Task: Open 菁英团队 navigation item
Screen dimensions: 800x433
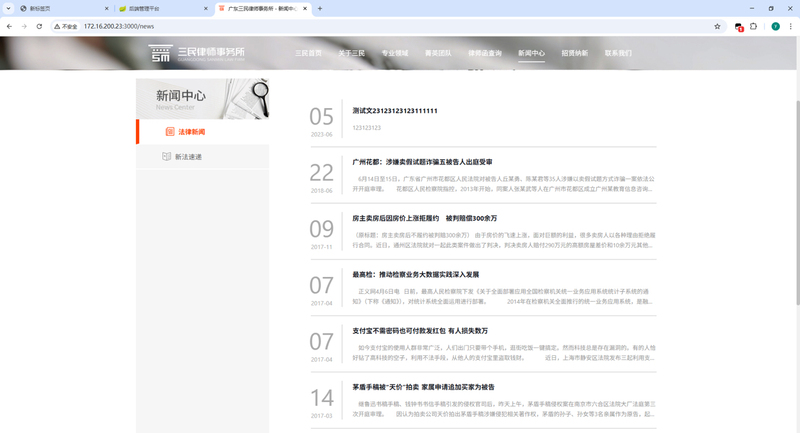Action: (x=438, y=53)
